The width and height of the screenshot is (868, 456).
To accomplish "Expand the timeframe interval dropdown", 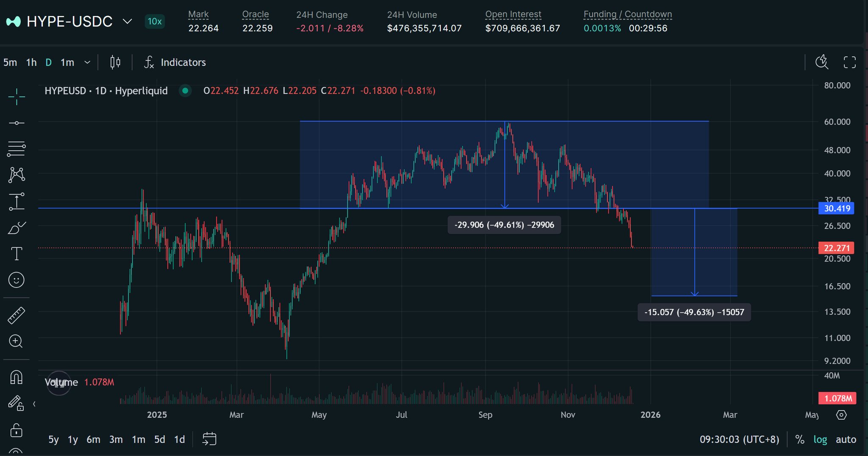I will tap(87, 62).
